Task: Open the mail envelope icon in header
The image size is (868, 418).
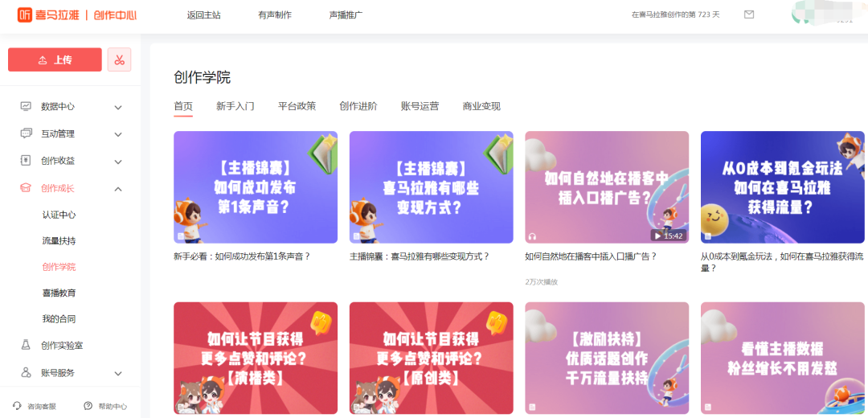Action: pos(749,14)
